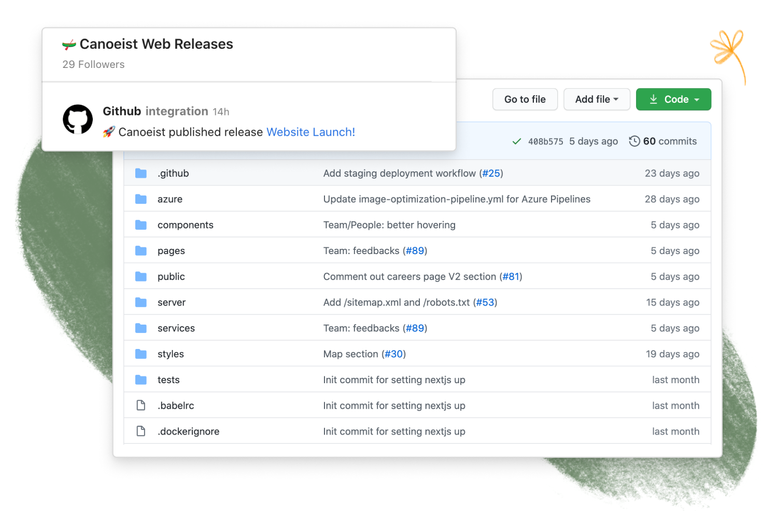
Task: Open pull request #25 link
Action: tap(491, 173)
